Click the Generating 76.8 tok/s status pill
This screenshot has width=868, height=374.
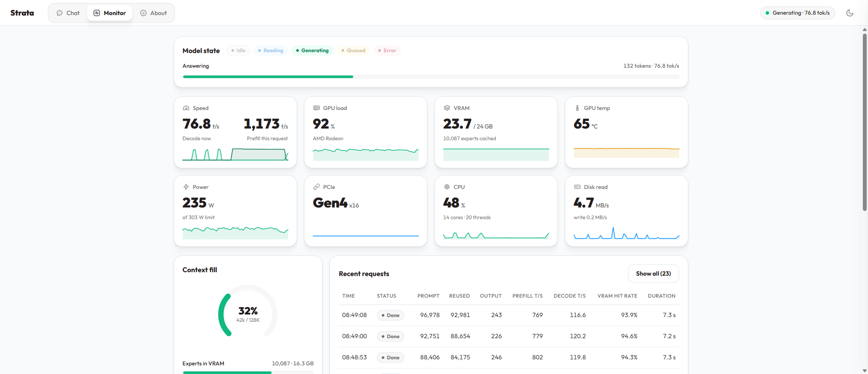pyautogui.click(x=798, y=13)
